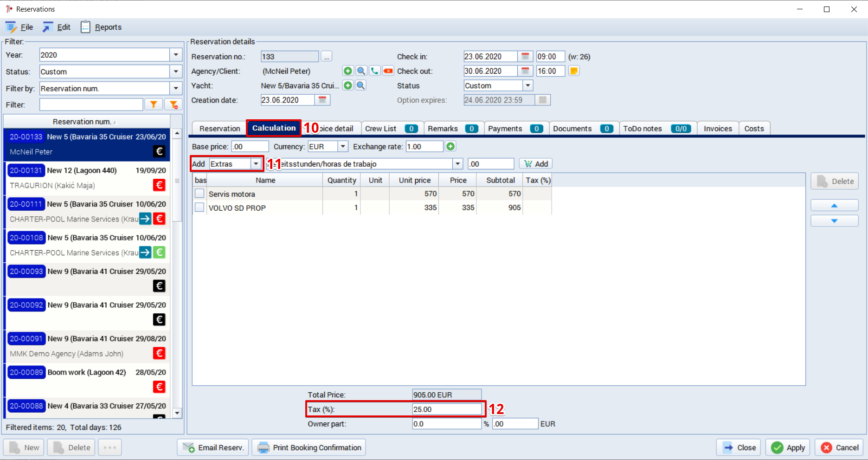Switch to the Reservation tab
The image size is (868, 460).
pyautogui.click(x=219, y=129)
